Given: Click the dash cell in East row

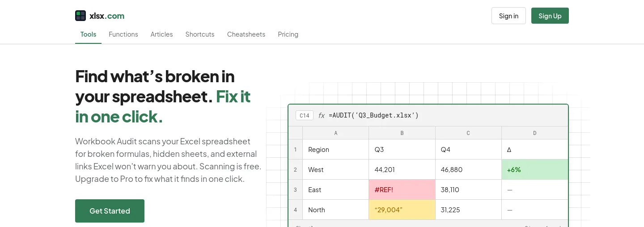Looking at the screenshot, I should tap(535, 189).
